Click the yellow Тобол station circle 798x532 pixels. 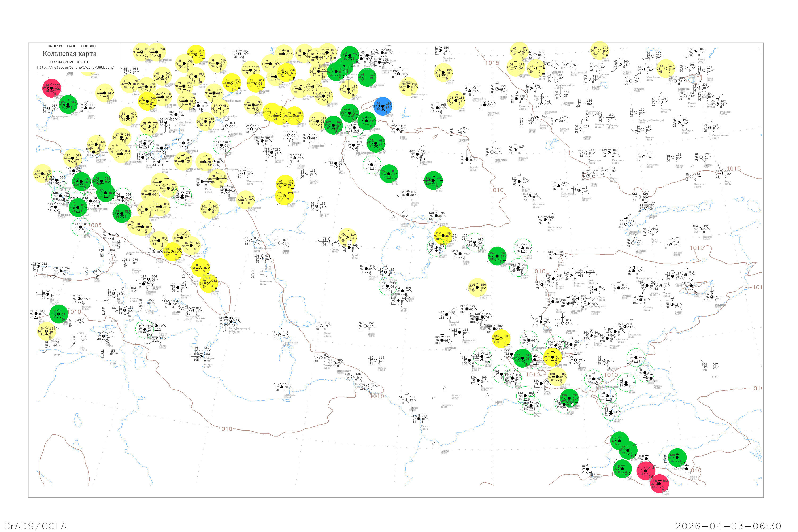(456, 101)
